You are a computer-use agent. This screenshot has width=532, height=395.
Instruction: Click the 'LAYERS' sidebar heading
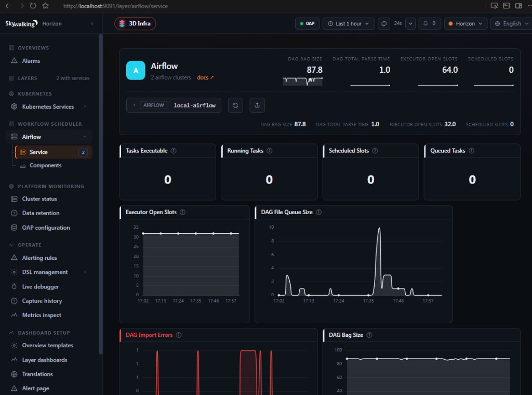[x=28, y=78]
